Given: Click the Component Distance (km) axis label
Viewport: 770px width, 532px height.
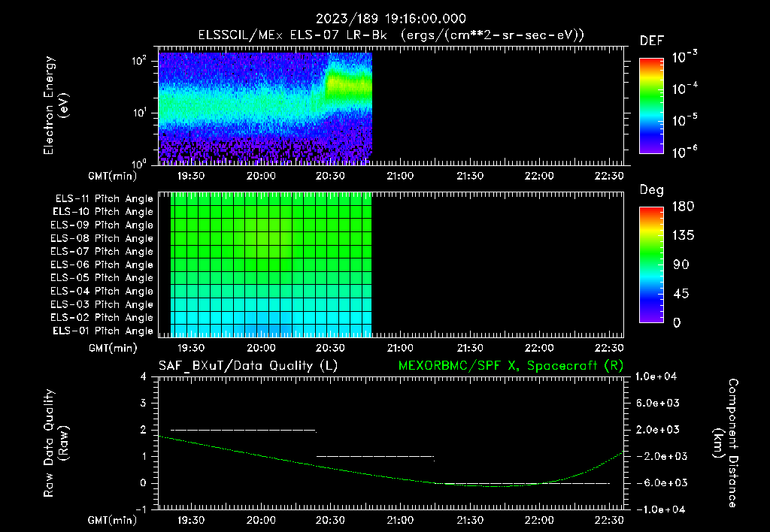Looking at the screenshot, I should pyautogui.click(x=726, y=443).
